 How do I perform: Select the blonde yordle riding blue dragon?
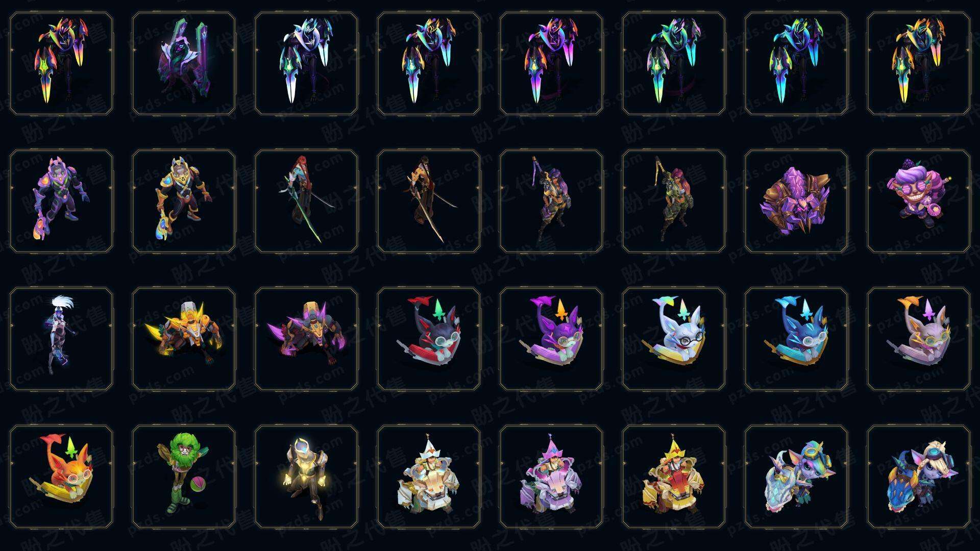[x=919, y=477]
